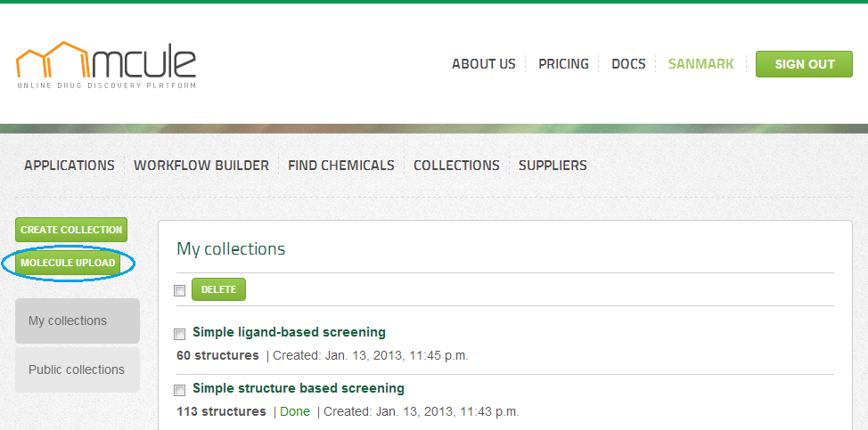Viewport: 868px width, 430px height.
Task: Click the mcule logo
Action: pos(106,64)
